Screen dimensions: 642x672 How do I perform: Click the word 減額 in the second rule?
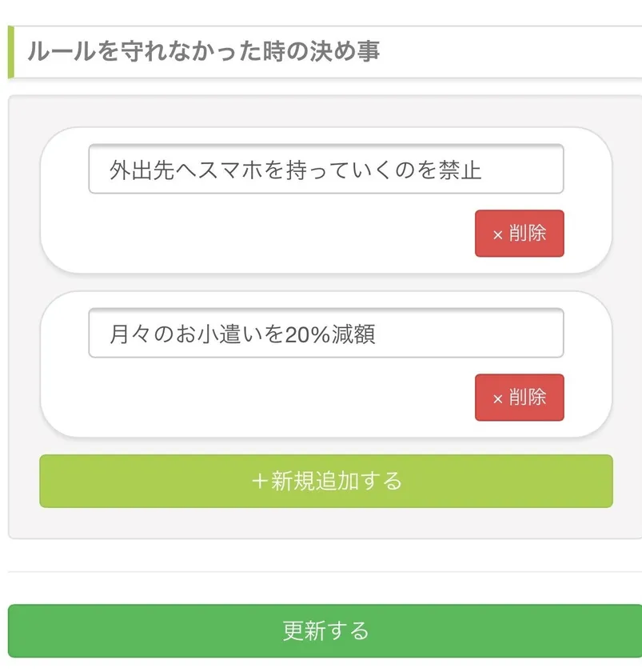[354, 334]
